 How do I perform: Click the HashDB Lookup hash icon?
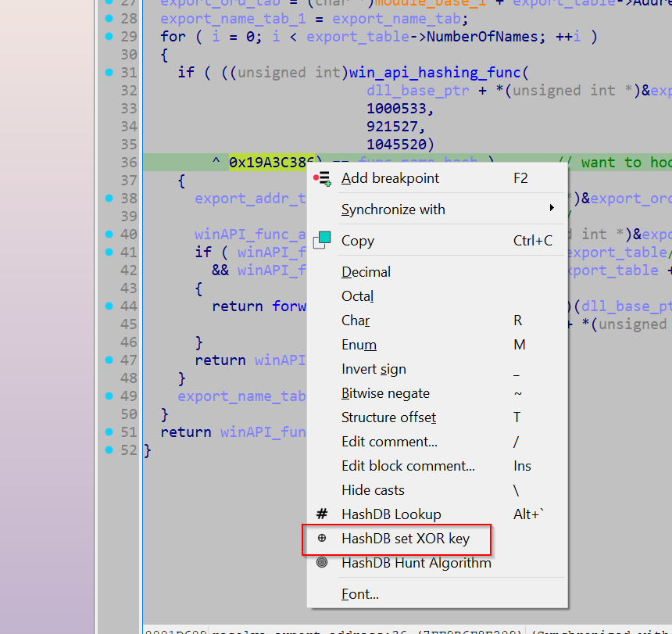tap(322, 514)
